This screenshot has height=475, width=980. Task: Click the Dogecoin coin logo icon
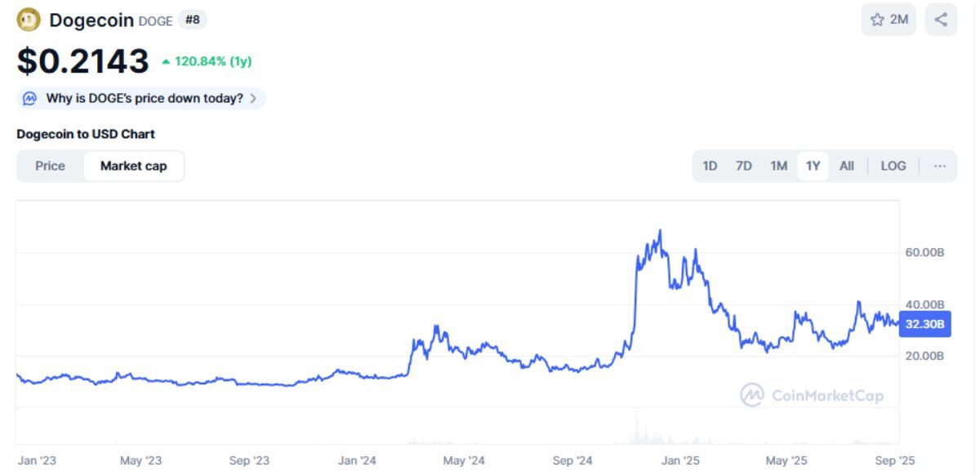click(29, 20)
